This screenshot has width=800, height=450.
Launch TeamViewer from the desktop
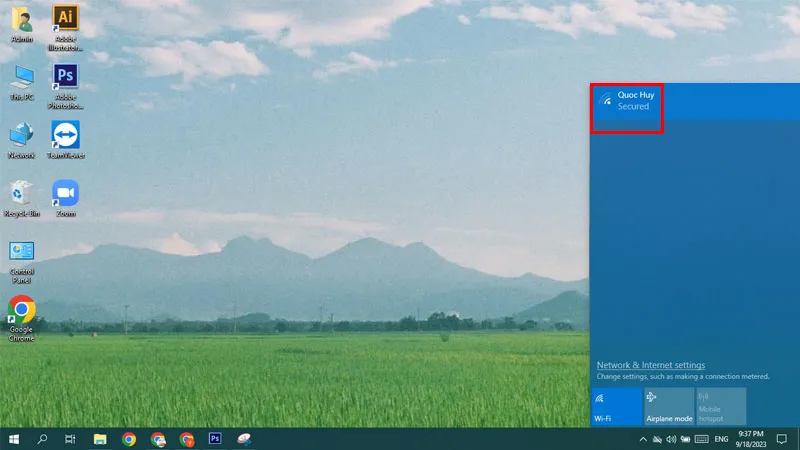[x=66, y=135]
